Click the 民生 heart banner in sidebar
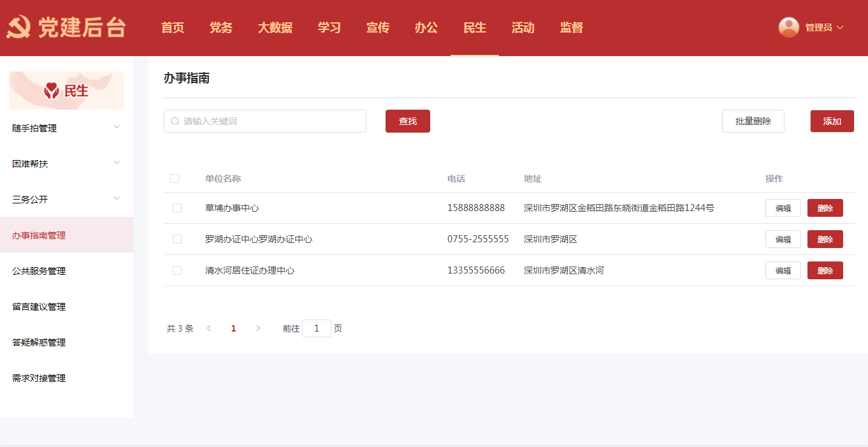 click(x=66, y=91)
